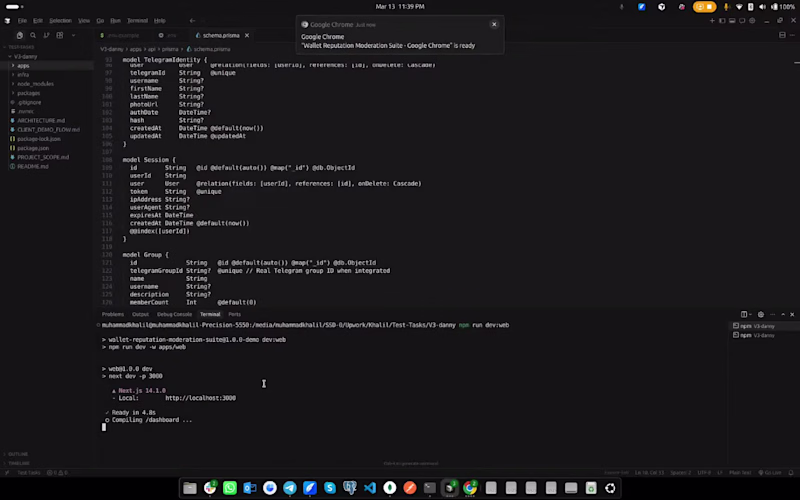Open the Terminal menu in menu bar

point(137,21)
